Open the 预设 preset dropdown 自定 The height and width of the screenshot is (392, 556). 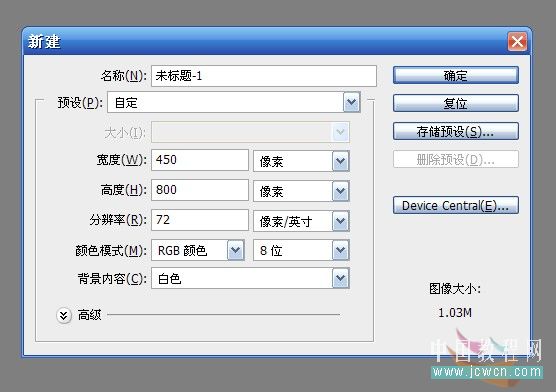click(x=234, y=103)
